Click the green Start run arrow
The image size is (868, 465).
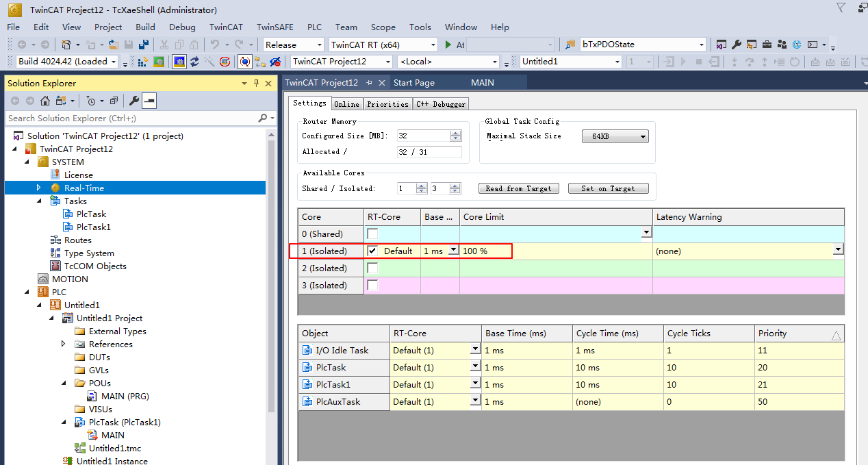[448, 45]
